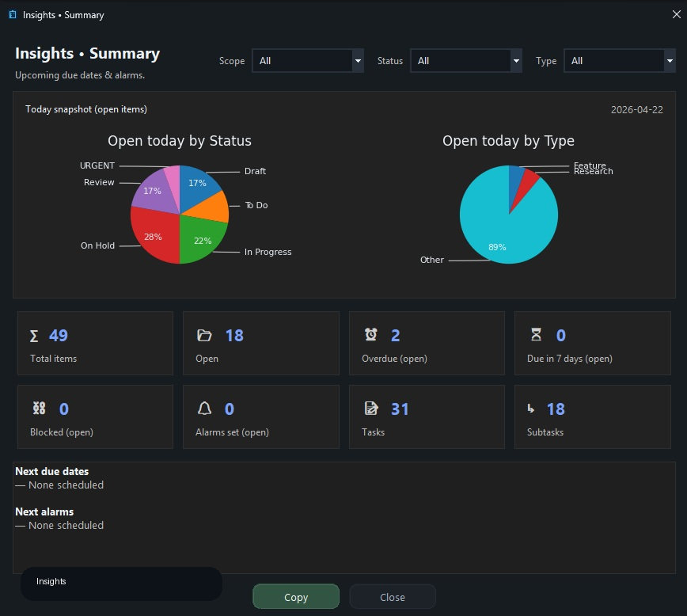687x616 pixels.
Task: Click the Blocked (open) icon
Action: [x=39, y=409]
